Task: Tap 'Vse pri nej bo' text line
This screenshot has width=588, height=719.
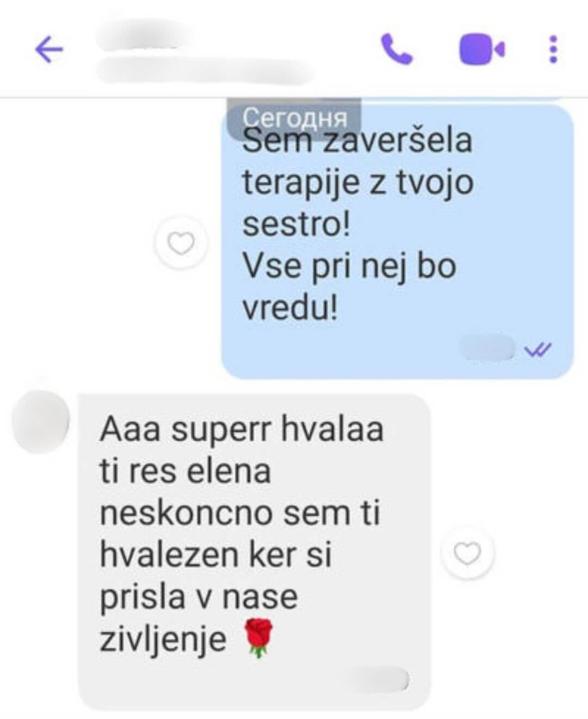Action: tap(349, 267)
